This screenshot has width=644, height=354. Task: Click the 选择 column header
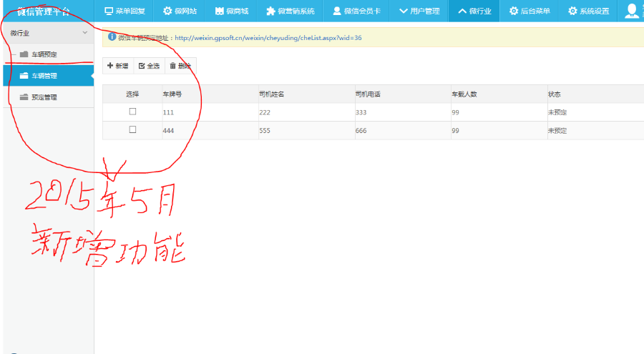132,94
